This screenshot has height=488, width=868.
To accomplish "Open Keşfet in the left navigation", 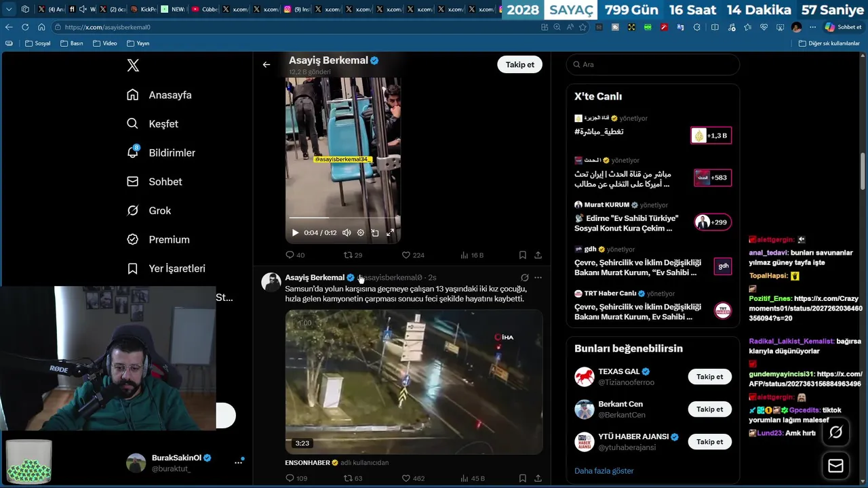I will click(x=153, y=124).
